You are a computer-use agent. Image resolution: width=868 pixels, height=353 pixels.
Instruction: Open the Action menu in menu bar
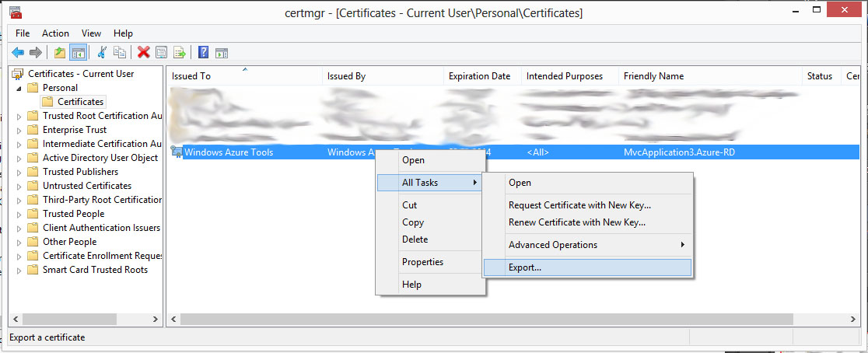coord(55,33)
